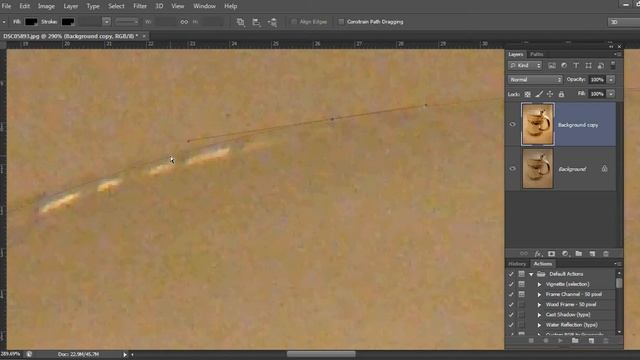The width and height of the screenshot is (640, 360).
Task: Expand the Vignette (selection) action
Action: (x=539, y=284)
